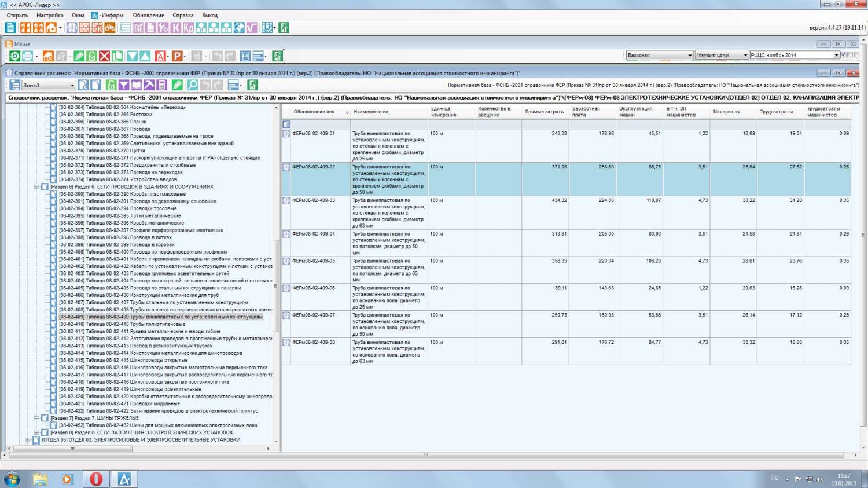Viewport: 868px width, 488px height.
Task: Open the Текущие цены dropdown
Action: click(745, 55)
